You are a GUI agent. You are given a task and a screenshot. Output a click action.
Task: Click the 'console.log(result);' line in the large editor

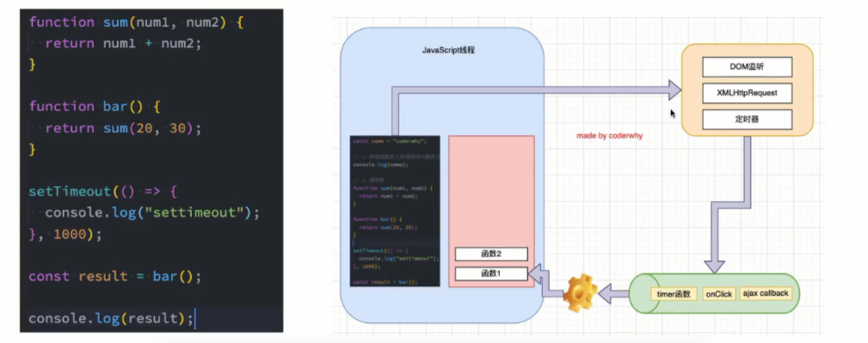pyautogui.click(x=111, y=319)
